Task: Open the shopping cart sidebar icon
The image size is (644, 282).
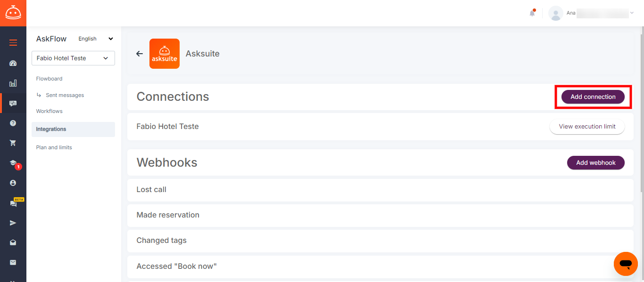Action: [x=13, y=143]
